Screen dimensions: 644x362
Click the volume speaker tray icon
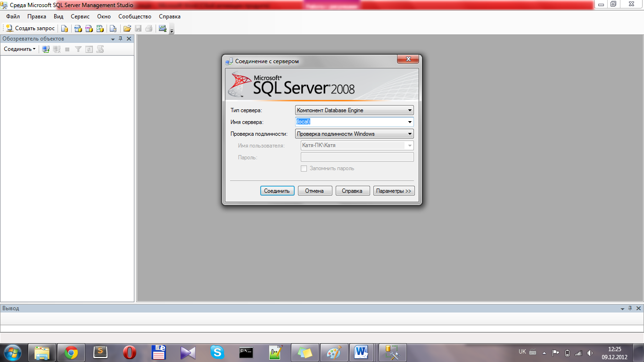(590, 352)
